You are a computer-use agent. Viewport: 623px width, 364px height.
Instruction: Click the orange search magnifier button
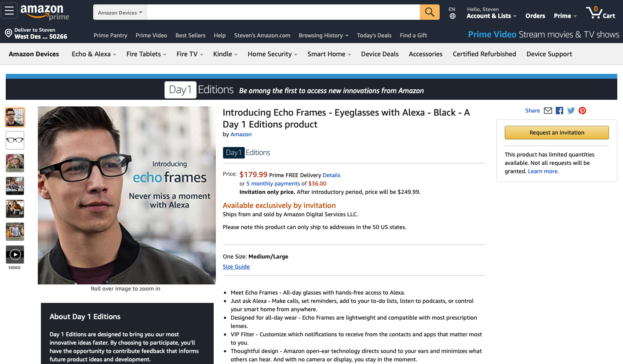pyautogui.click(x=430, y=12)
